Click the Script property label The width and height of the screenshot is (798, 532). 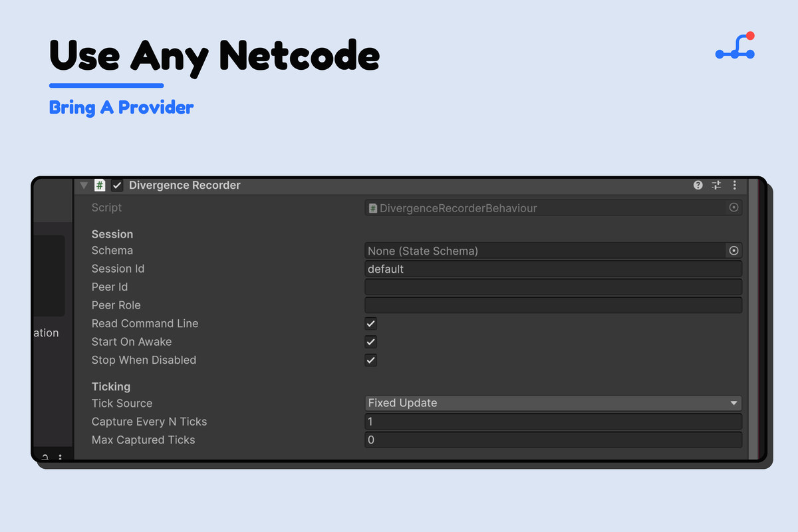pyautogui.click(x=106, y=207)
